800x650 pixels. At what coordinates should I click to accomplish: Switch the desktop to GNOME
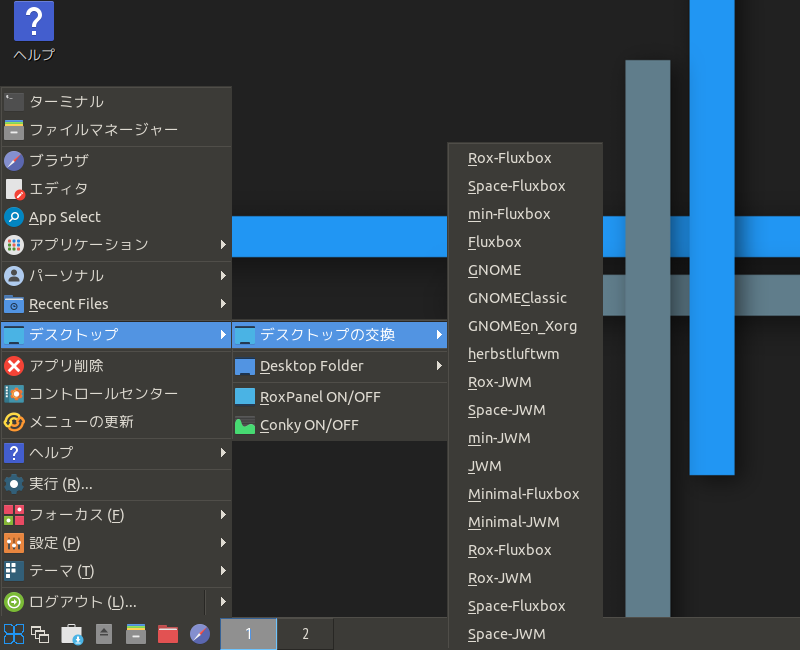tap(525, 270)
